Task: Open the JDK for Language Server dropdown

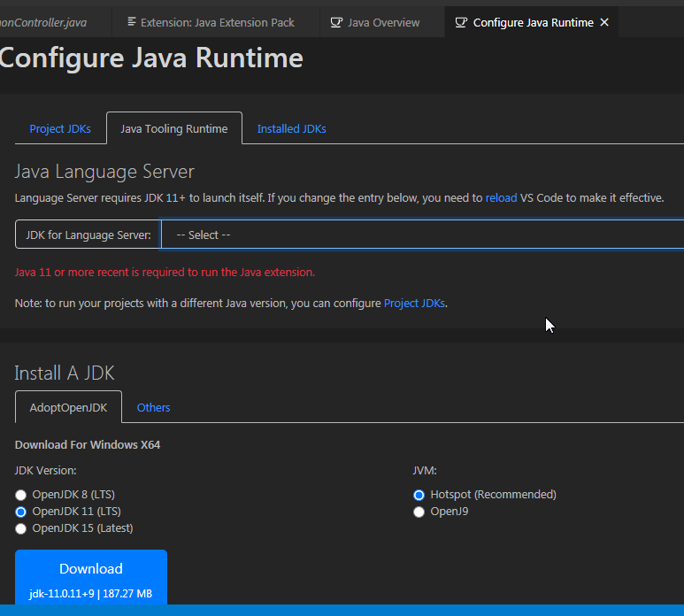Action: (422, 235)
